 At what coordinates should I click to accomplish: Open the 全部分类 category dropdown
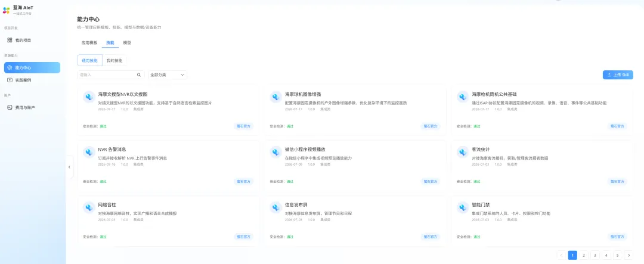168,74
